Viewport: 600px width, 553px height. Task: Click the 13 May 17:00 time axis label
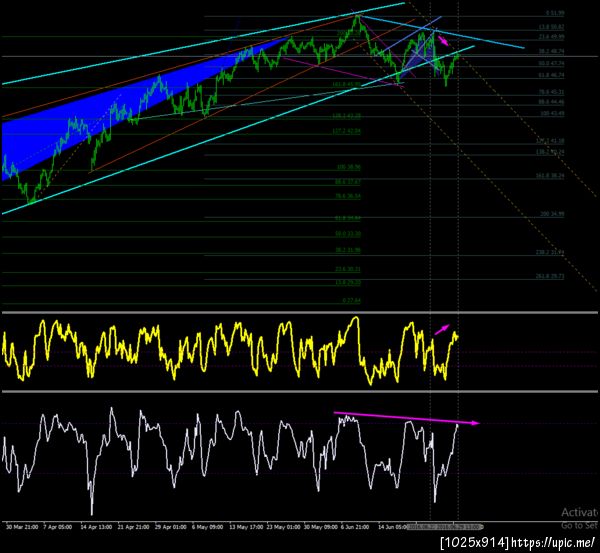pos(246,527)
